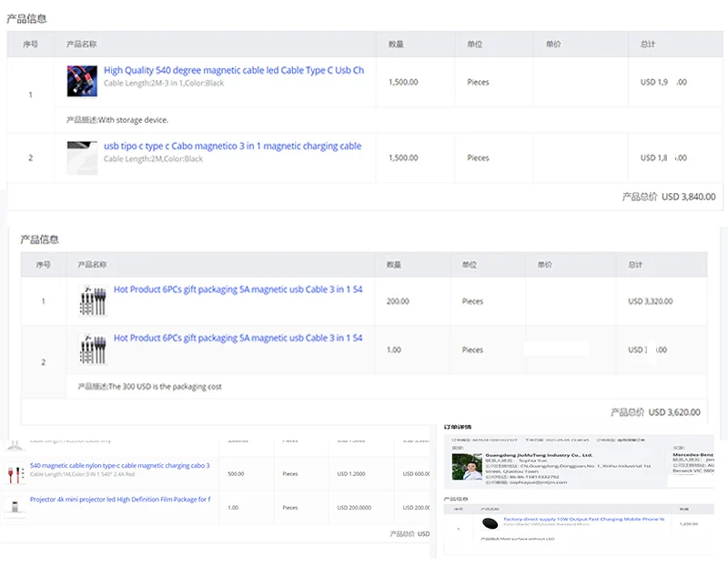The width and height of the screenshot is (728, 588).
Task: Click the mini projector product thumbnail
Action: coord(14,505)
